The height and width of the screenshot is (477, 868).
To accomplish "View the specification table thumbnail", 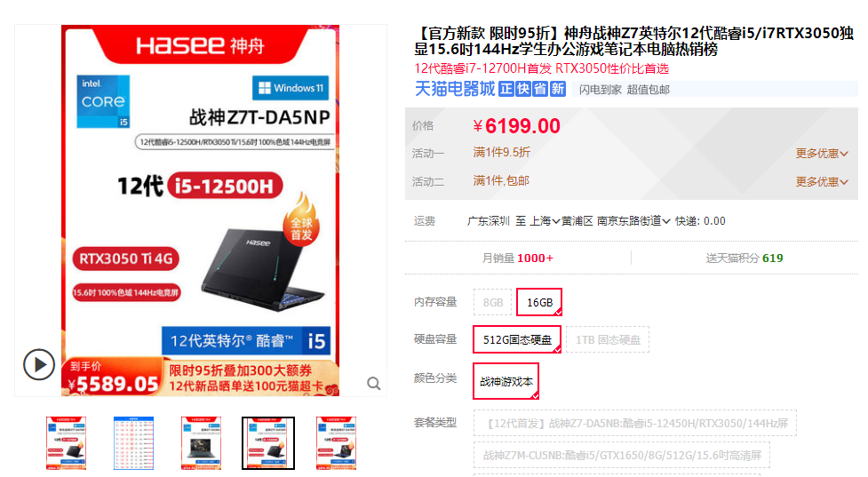I will point(133,443).
